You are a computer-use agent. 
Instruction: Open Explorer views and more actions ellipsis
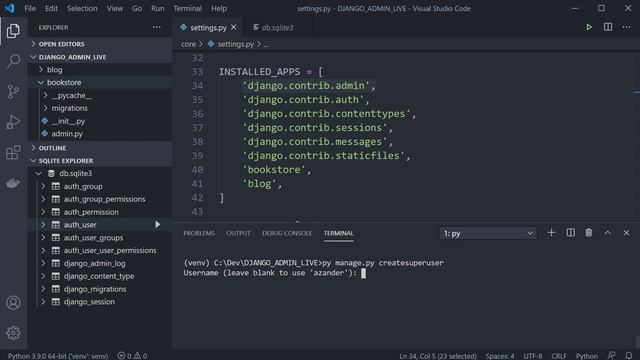point(157,27)
